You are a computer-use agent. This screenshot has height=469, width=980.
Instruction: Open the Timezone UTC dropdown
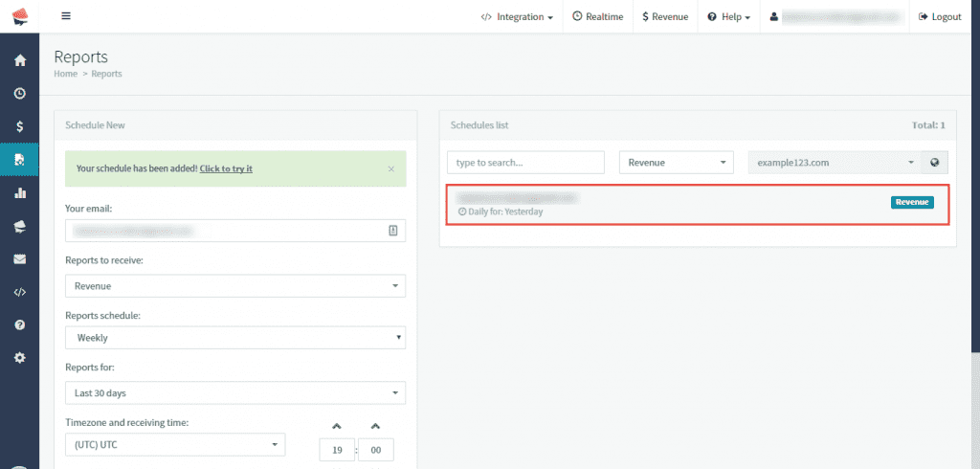[175, 445]
